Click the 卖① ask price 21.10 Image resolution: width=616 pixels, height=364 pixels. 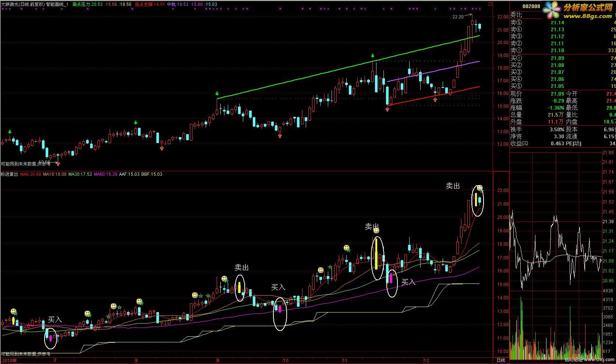click(x=557, y=50)
